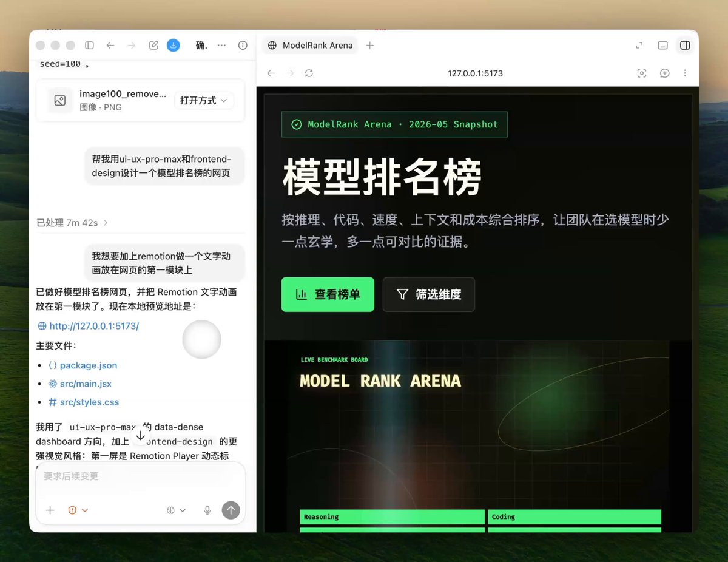Add an attachment with the plus icon
Image resolution: width=728 pixels, height=562 pixels.
click(50, 510)
